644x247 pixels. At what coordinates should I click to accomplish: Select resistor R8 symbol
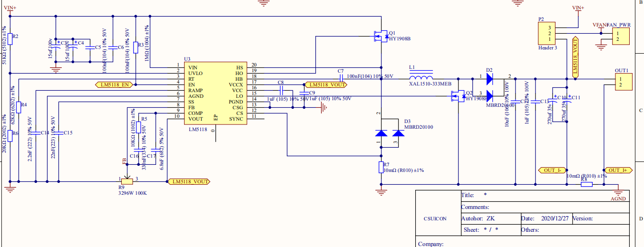(586, 185)
